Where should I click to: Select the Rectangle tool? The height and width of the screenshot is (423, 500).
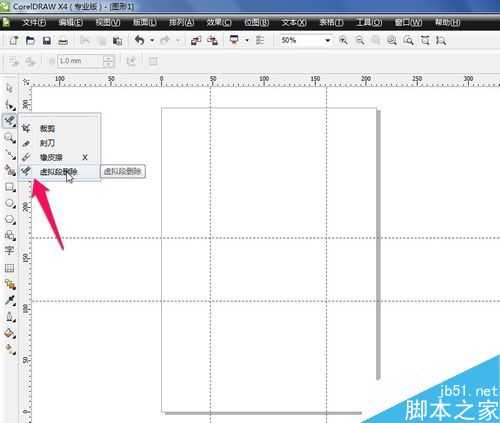point(9,187)
